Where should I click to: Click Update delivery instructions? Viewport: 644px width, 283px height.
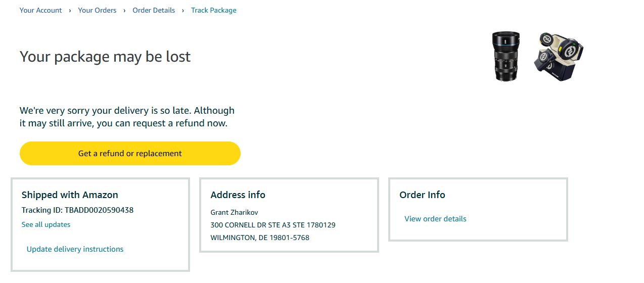pyautogui.click(x=75, y=249)
